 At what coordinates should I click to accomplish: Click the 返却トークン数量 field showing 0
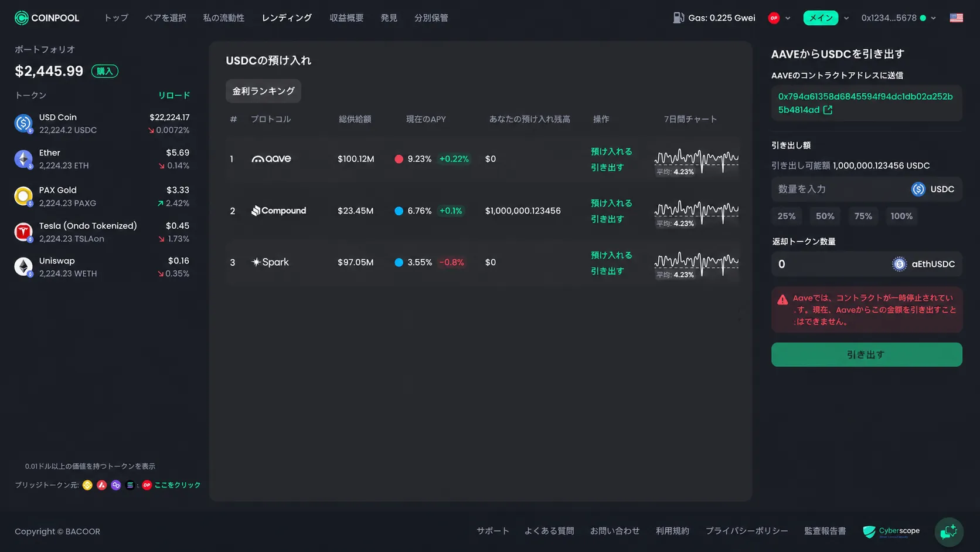coord(866,264)
